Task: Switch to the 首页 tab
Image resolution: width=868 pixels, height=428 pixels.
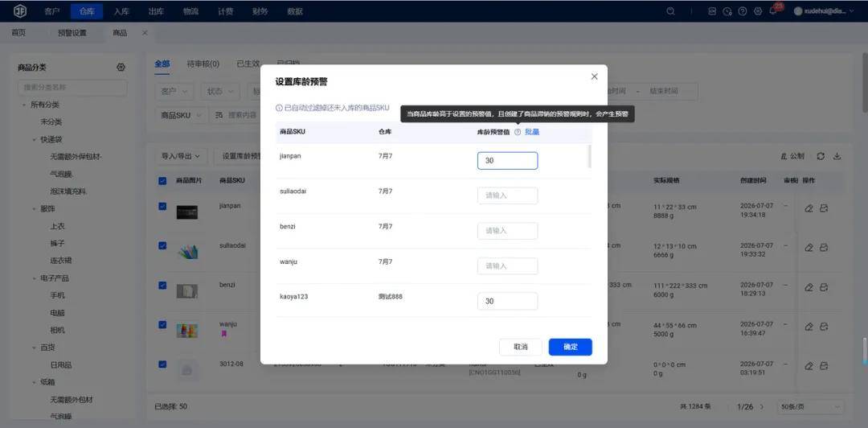Action: [x=18, y=33]
